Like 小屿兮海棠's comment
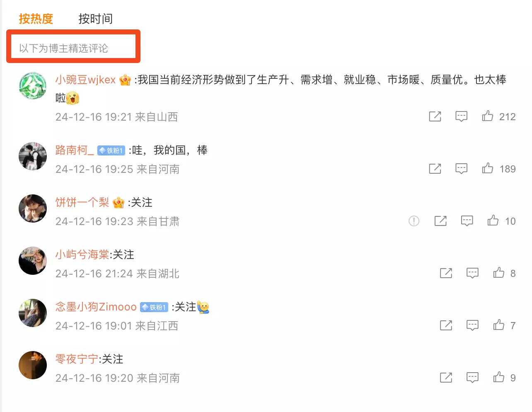 point(499,273)
